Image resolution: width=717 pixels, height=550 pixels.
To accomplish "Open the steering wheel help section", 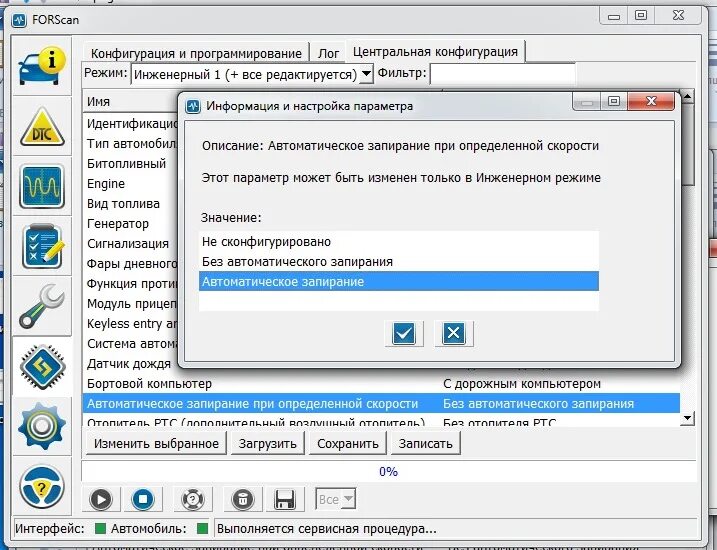I will 42,487.
